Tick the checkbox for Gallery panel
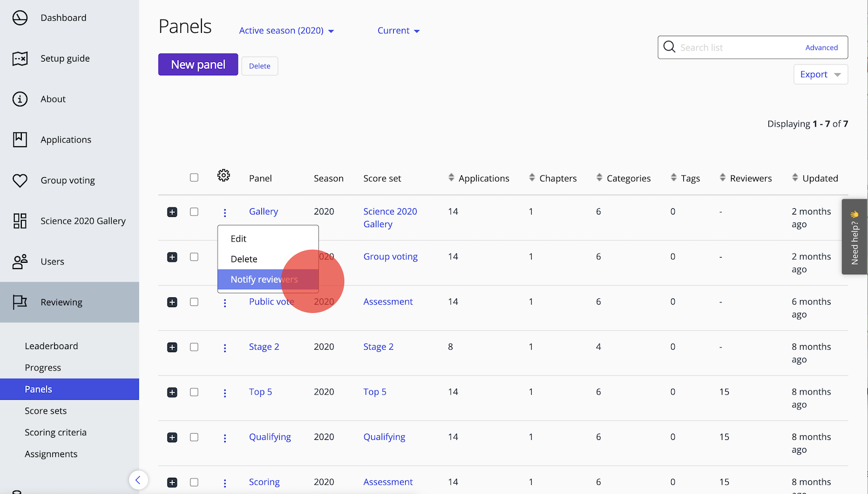The height and width of the screenshot is (494, 868). pos(194,212)
